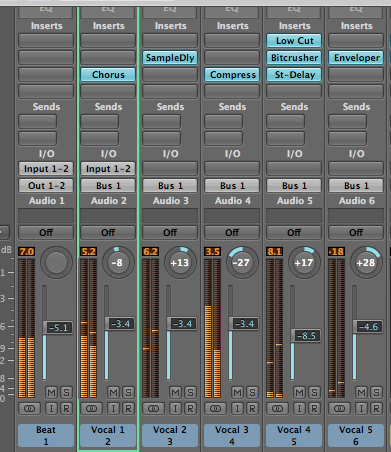Record-enable (R) the Vocal 1 channel
Viewport: 391px width, 452px height.
128,408
